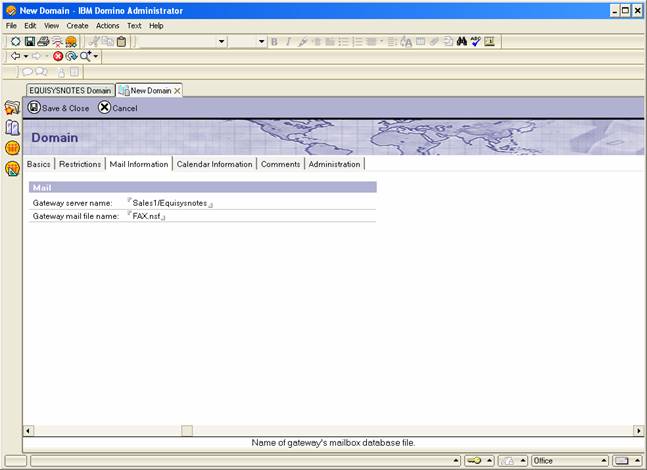Open the View menu

pyautogui.click(x=52, y=26)
